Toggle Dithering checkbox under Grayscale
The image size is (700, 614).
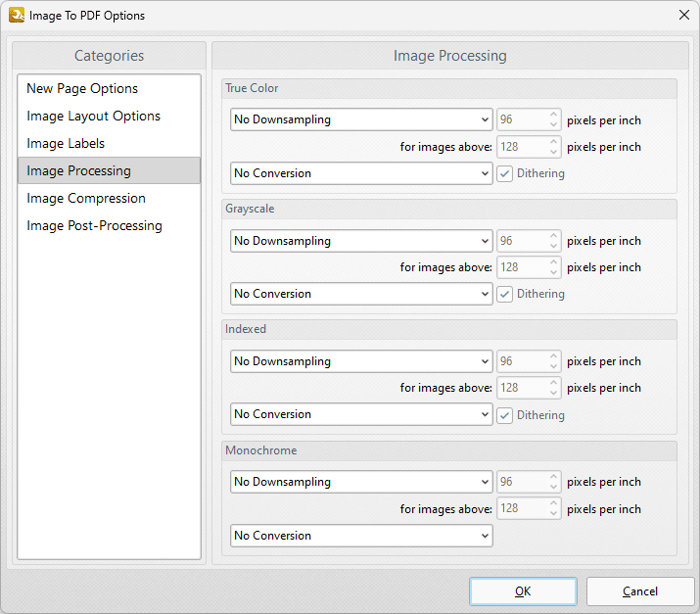pyautogui.click(x=505, y=294)
